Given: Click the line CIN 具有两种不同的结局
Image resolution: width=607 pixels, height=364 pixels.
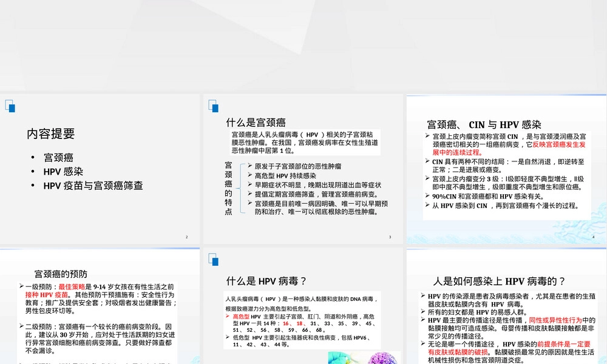Looking at the screenshot, I should click(508, 166).
